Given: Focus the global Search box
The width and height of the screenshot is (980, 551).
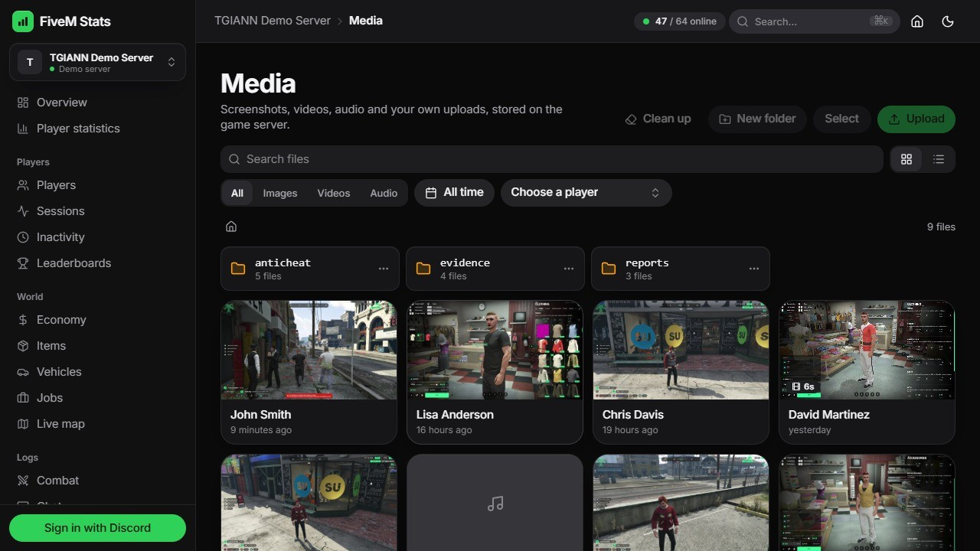Looking at the screenshot, I should point(814,21).
